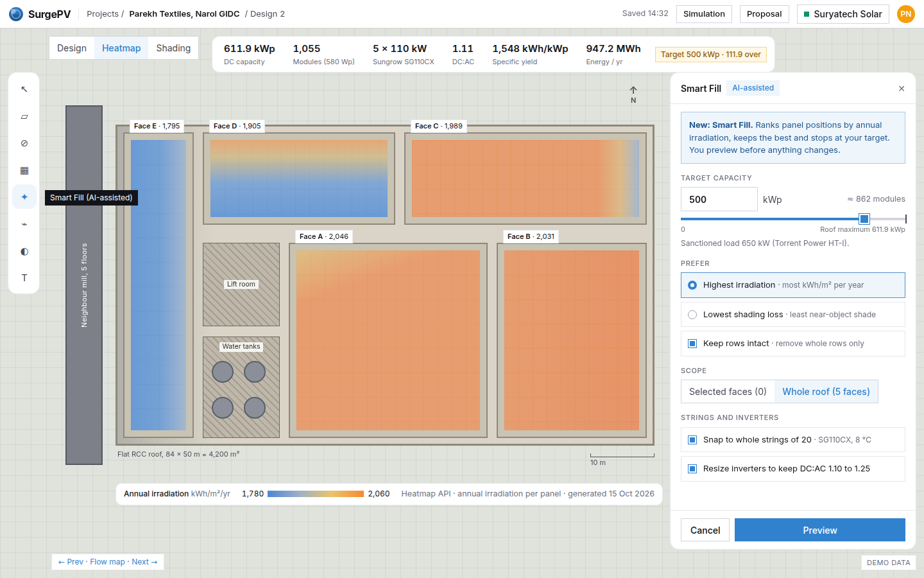Viewport: 924px width, 578px height.
Task: Open the Design view tab
Action: coord(72,48)
